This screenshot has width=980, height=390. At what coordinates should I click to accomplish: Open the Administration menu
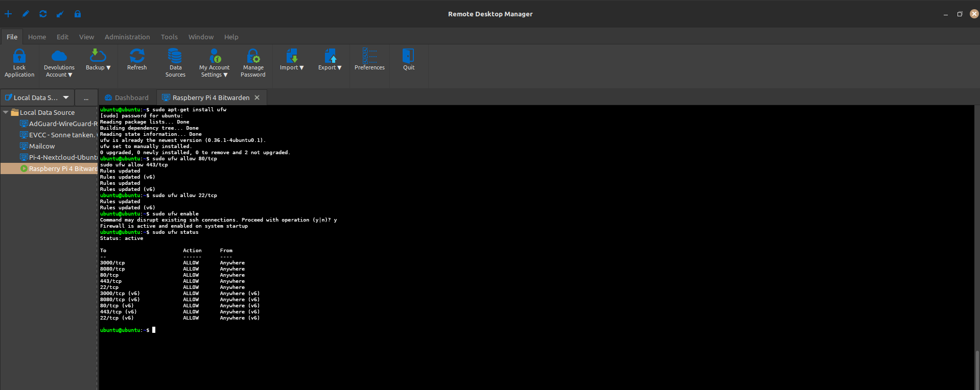tap(127, 37)
